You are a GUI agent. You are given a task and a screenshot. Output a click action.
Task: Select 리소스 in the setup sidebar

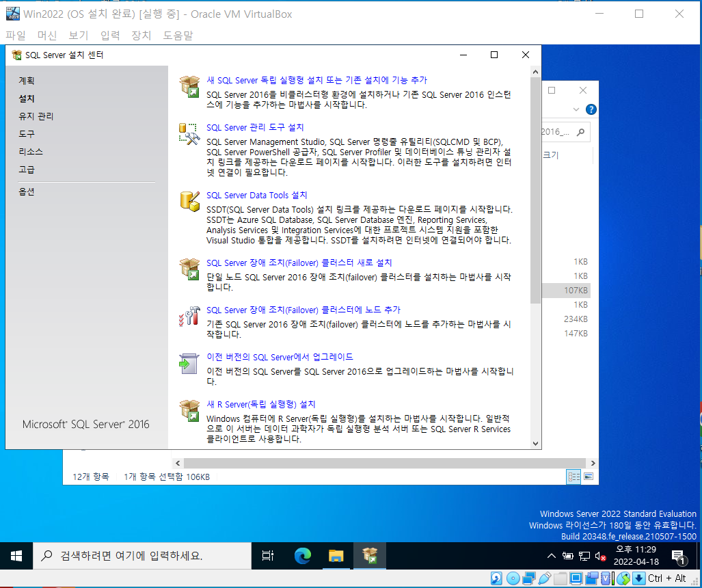point(31,152)
